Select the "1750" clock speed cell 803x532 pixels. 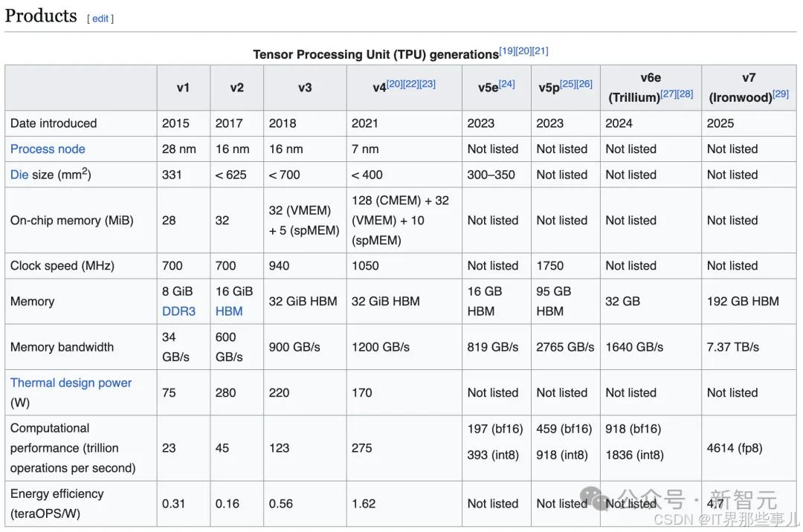[x=565, y=265]
